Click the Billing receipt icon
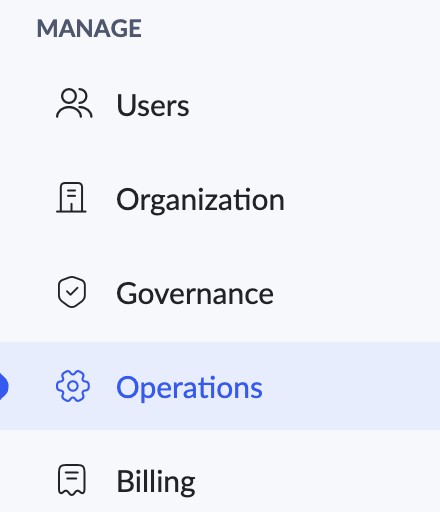440x512 pixels. pos(72,480)
